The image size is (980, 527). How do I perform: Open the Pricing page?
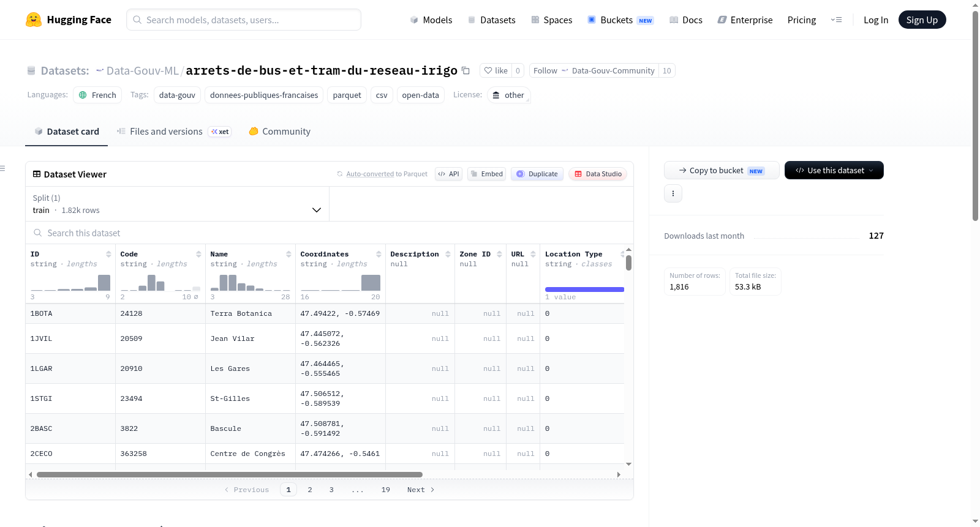coord(802,20)
